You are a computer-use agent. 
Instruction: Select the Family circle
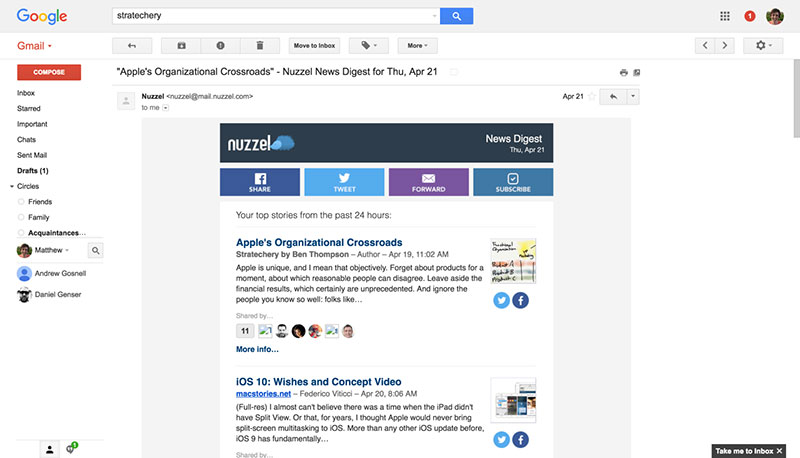[39, 217]
